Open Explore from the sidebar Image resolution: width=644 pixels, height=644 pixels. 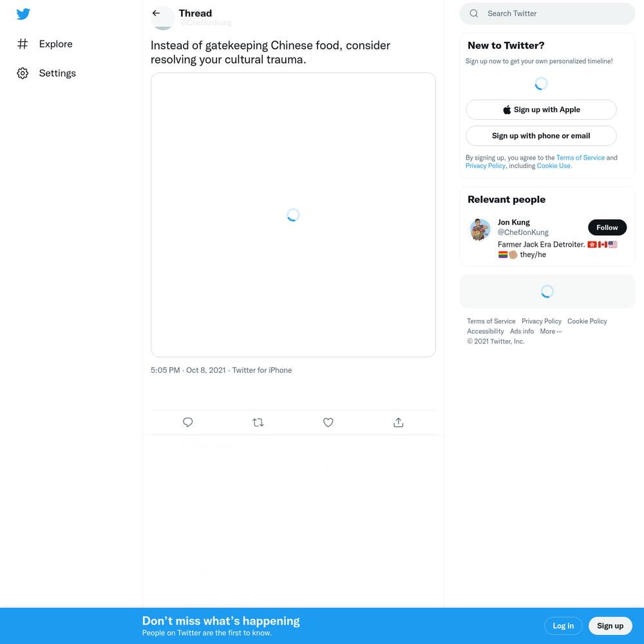coord(45,44)
